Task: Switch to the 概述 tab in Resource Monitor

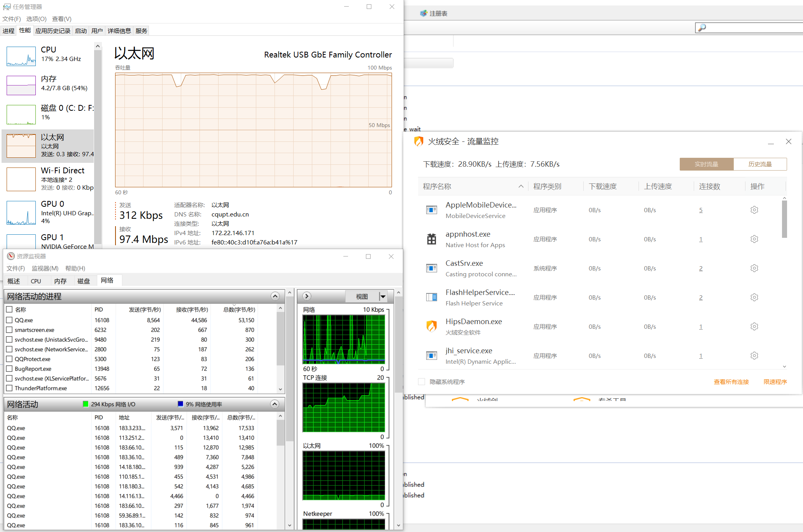Action: point(14,281)
